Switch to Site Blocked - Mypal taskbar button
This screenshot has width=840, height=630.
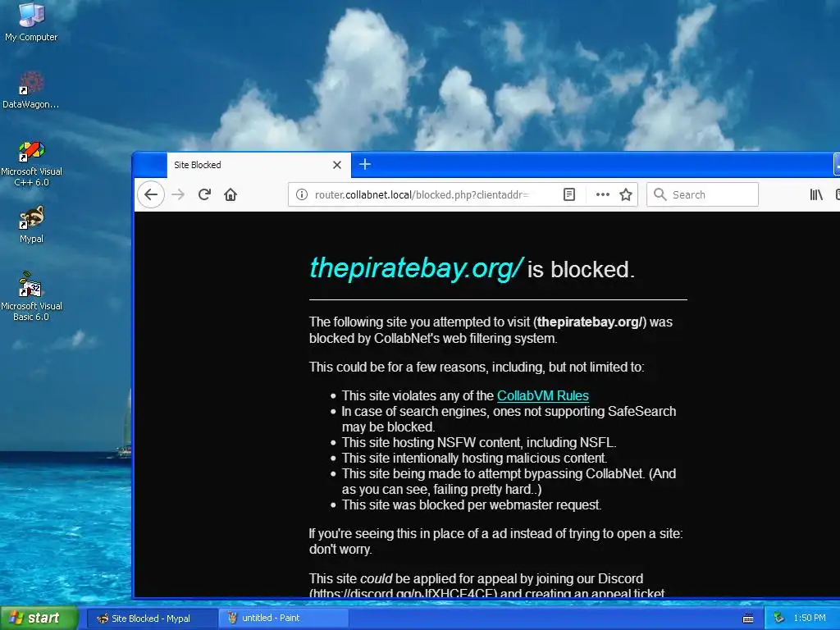click(x=152, y=619)
